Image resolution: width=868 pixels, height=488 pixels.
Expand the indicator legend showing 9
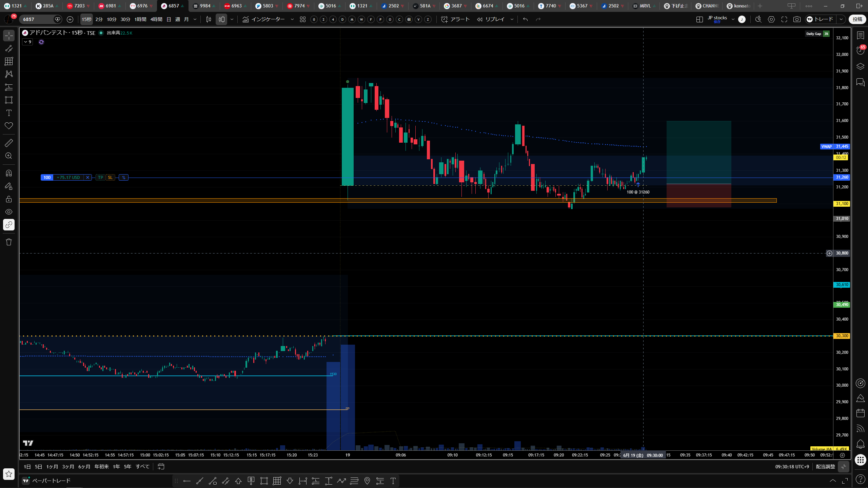tap(28, 42)
